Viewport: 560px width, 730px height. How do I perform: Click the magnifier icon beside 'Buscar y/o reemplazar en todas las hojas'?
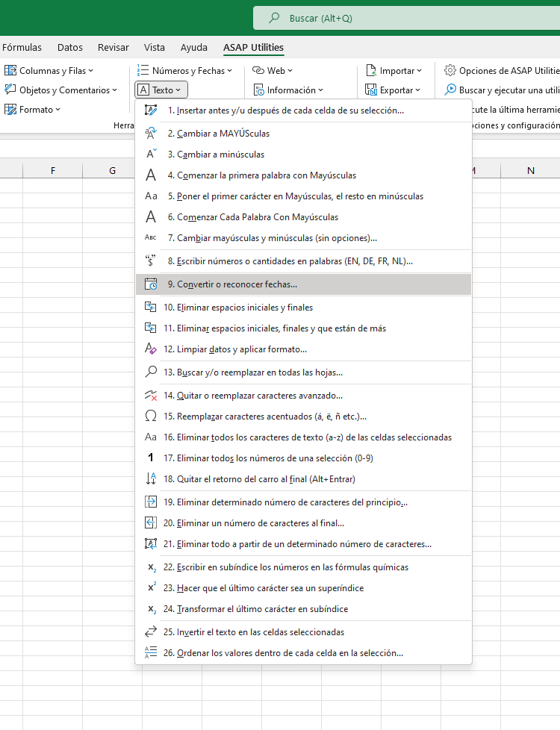click(151, 372)
